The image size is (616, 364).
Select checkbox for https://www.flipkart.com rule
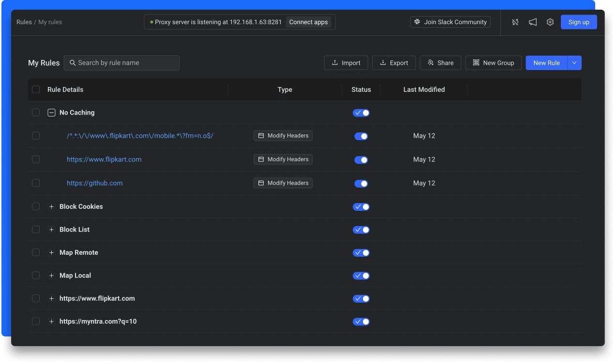36,160
